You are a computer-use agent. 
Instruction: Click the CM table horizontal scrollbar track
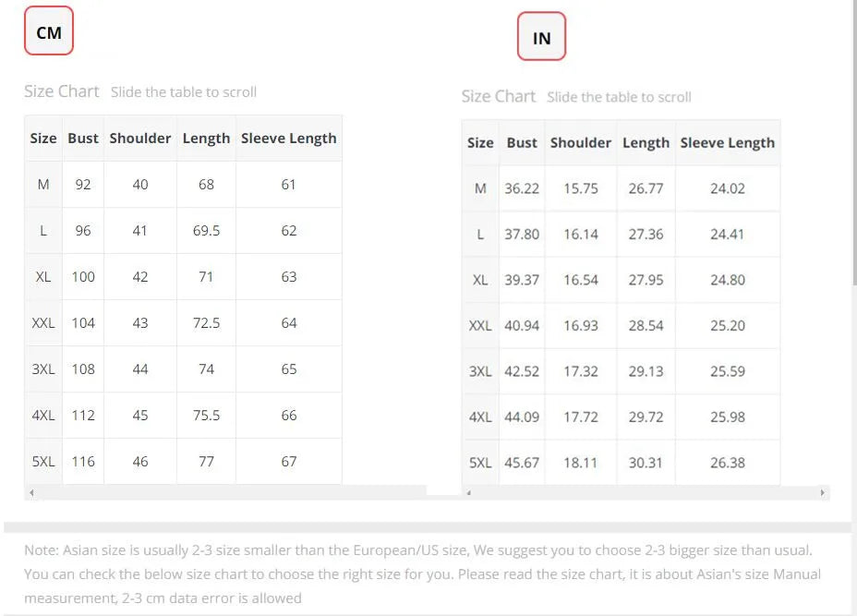point(231,493)
